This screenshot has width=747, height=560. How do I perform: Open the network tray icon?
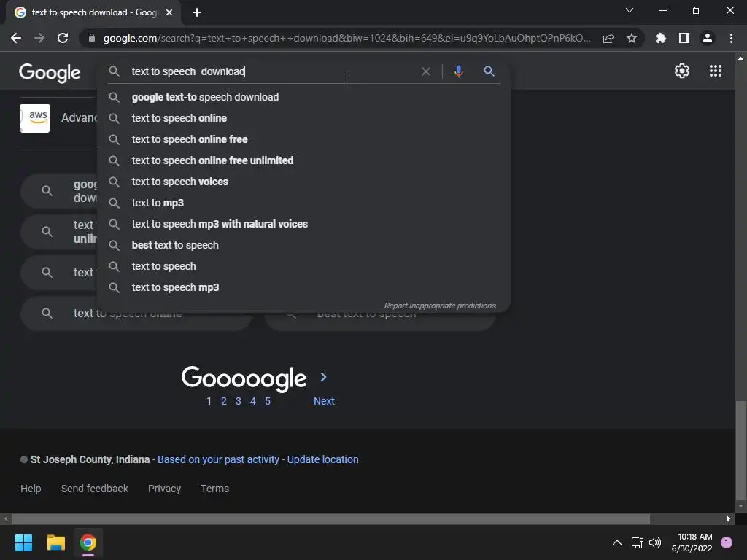point(637,542)
